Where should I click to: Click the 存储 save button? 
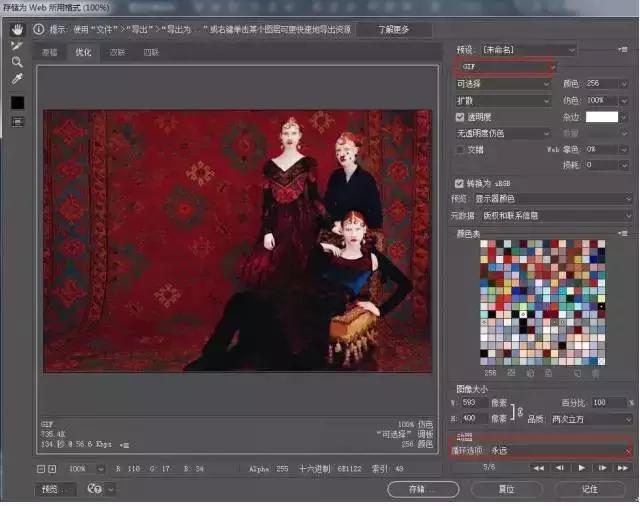point(423,489)
